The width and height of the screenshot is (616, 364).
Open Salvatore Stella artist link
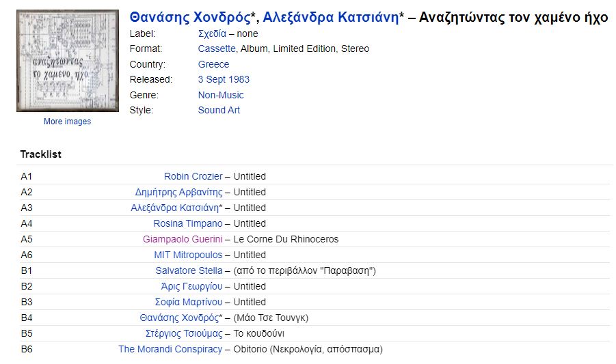(189, 270)
